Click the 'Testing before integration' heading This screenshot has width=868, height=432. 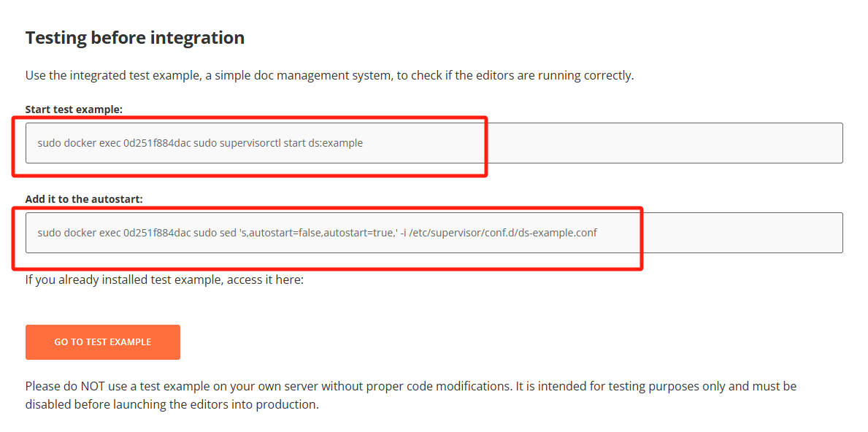[x=134, y=38]
